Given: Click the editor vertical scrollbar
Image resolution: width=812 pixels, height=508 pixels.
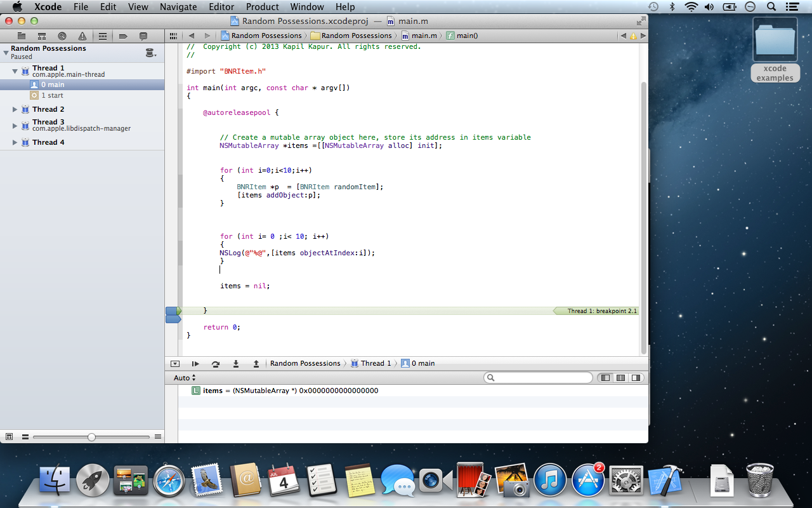Looking at the screenshot, I should click(644, 218).
